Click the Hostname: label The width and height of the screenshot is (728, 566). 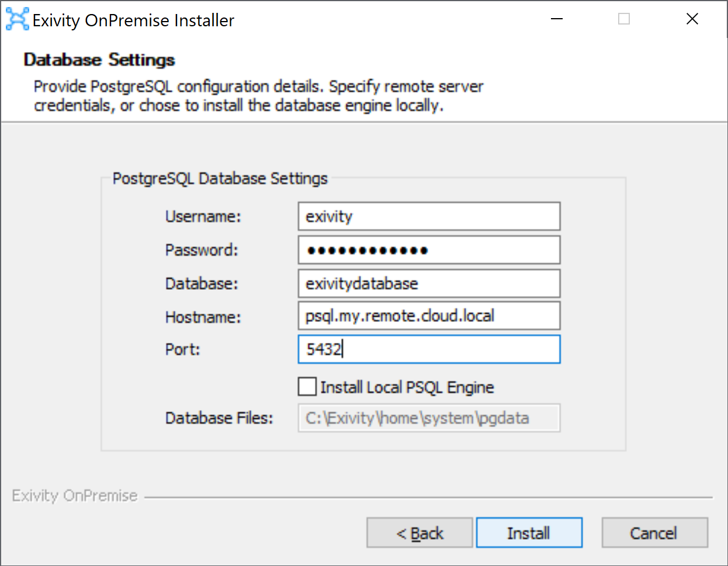[x=203, y=317]
